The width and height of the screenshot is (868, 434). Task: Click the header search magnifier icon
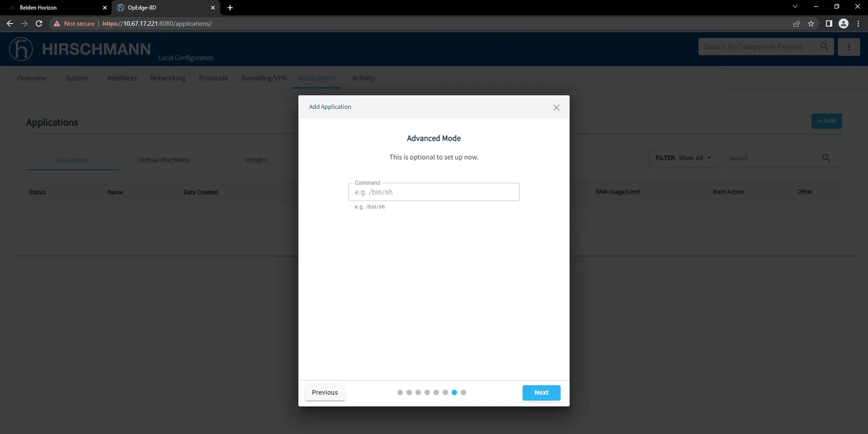(824, 46)
